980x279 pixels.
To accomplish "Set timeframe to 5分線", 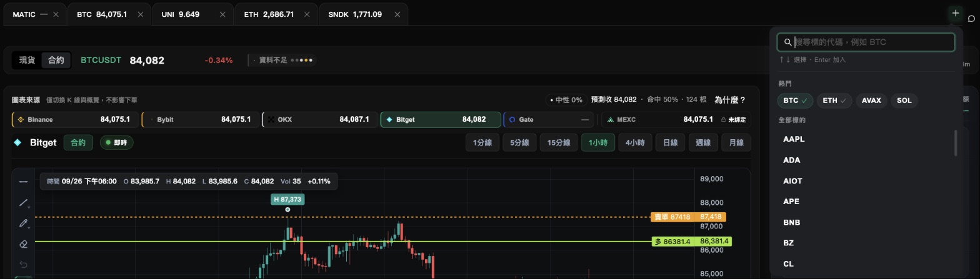I will (x=519, y=143).
